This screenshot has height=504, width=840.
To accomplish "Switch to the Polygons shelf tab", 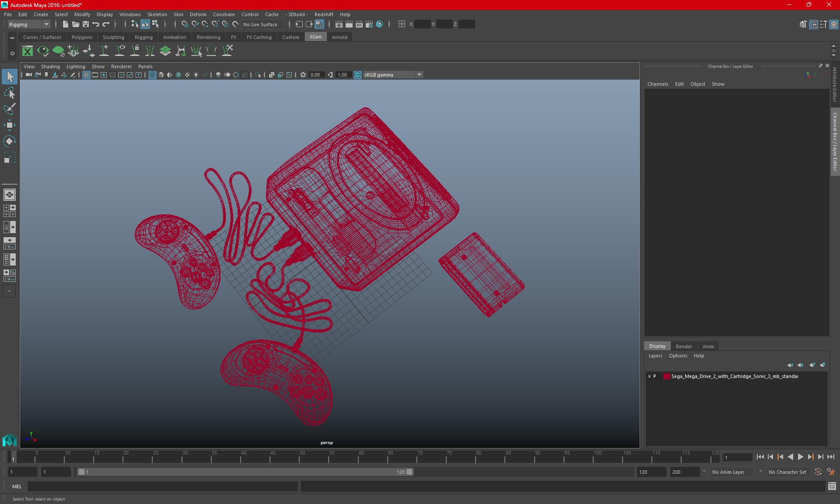I will (x=82, y=37).
